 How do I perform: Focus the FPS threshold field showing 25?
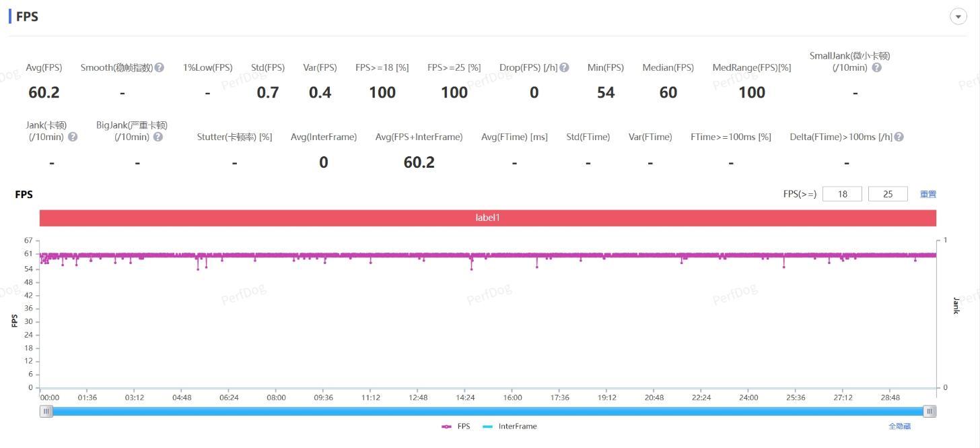tap(888, 194)
